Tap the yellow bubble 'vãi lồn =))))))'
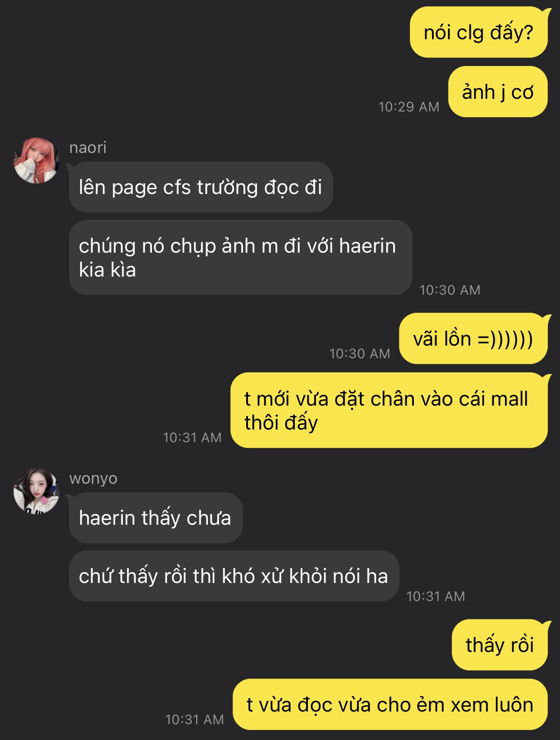This screenshot has width=560, height=740. point(473,339)
